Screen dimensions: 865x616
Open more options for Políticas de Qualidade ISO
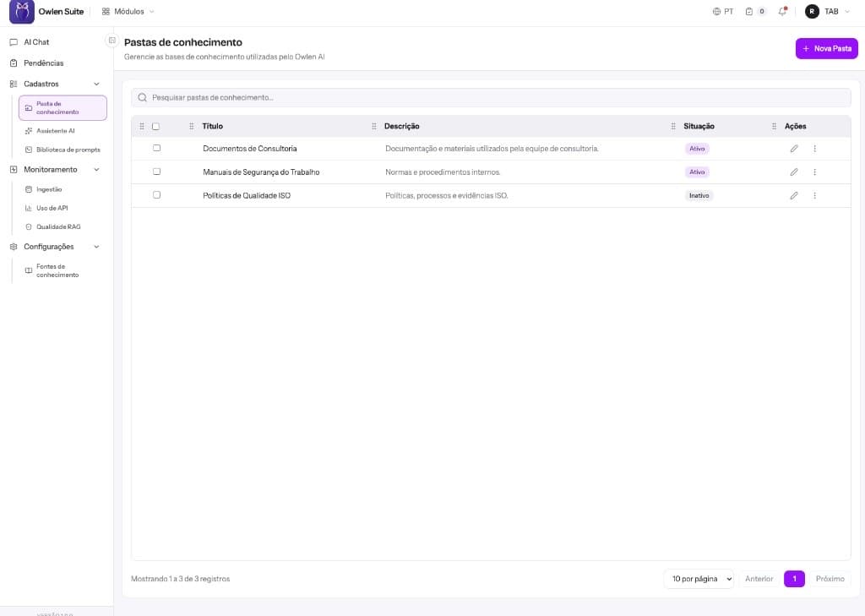[x=815, y=195]
